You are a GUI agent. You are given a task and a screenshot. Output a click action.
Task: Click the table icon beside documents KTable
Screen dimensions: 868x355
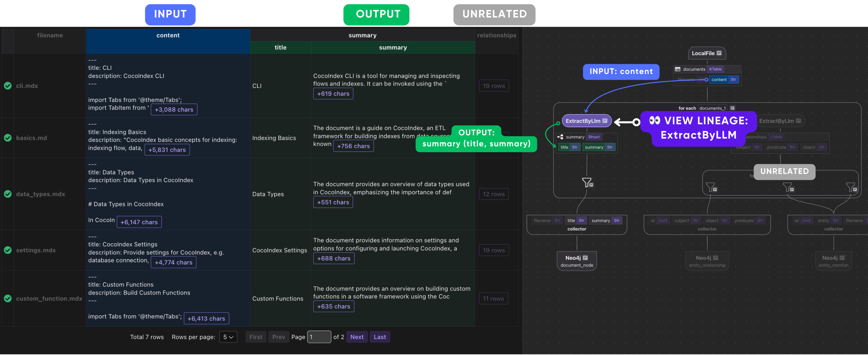pyautogui.click(x=678, y=69)
